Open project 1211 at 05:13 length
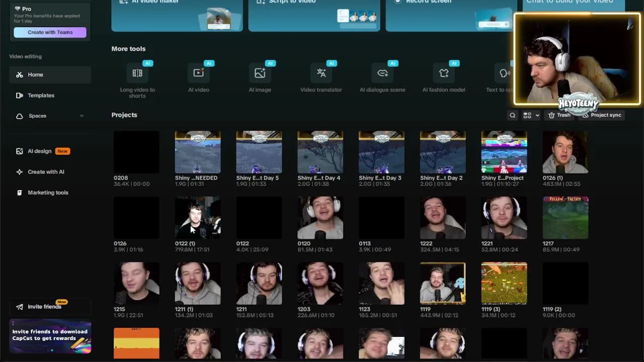The height and width of the screenshot is (362, 644). point(259,284)
